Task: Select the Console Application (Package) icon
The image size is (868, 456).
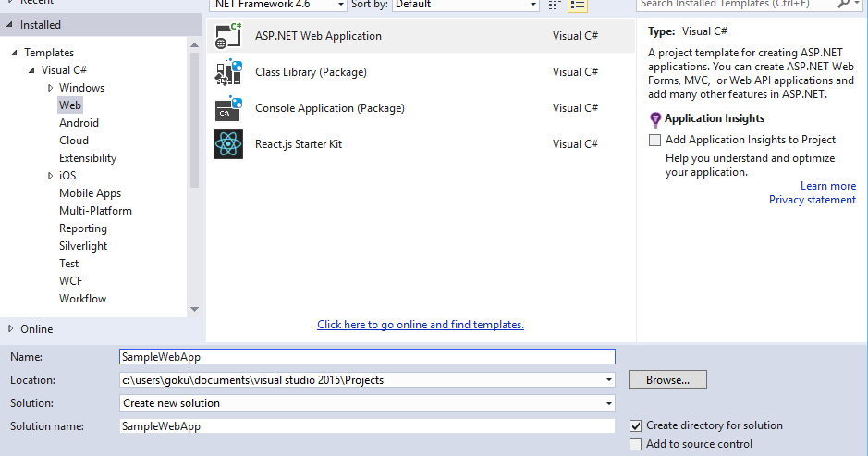Action: (228, 108)
